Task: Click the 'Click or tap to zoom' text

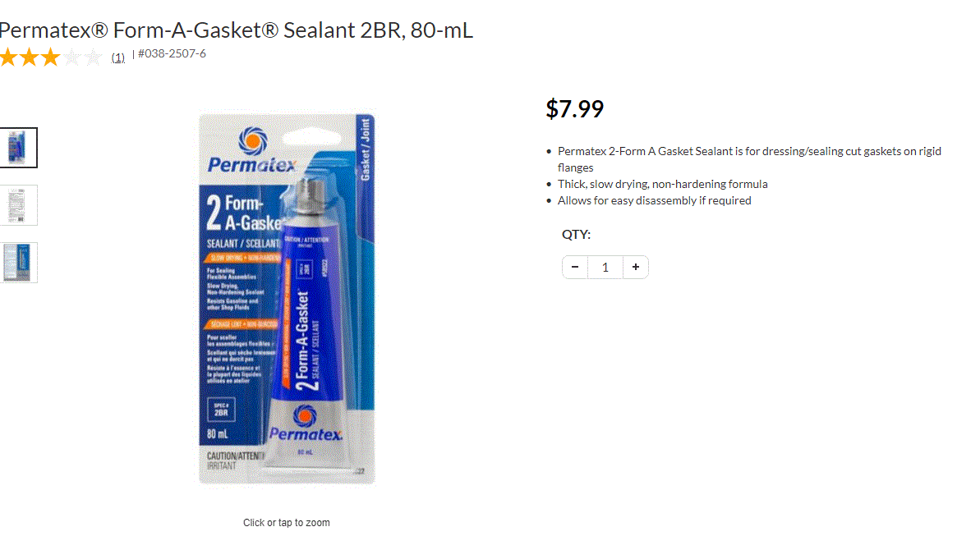Action: coord(286,523)
